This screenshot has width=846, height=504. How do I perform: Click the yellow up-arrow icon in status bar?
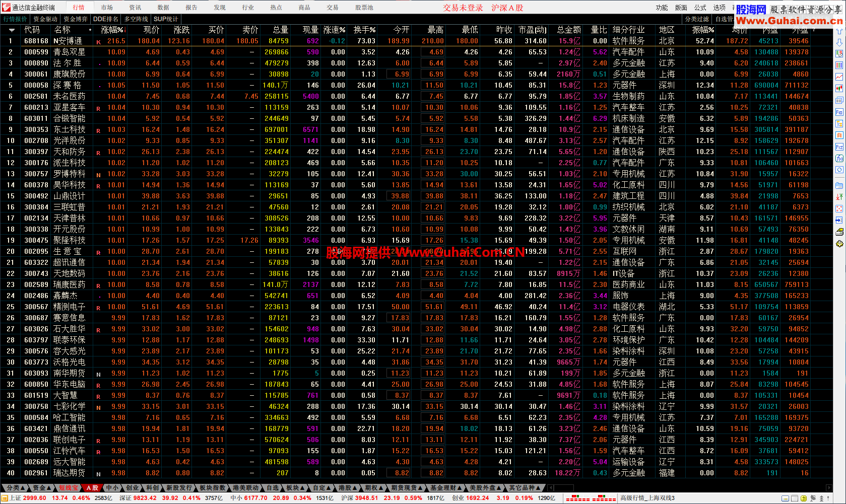pos(804,498)
